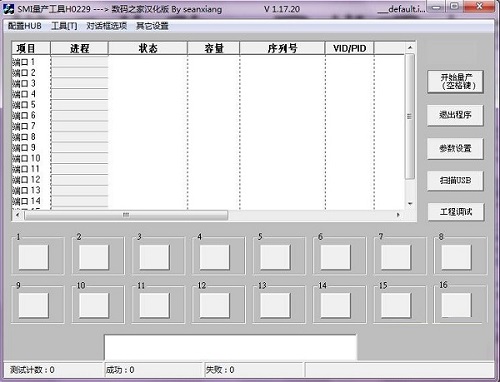The height and width of the screenshot is (382, 500).
Task: Click the 进程 column header
Action: (79, 48)
